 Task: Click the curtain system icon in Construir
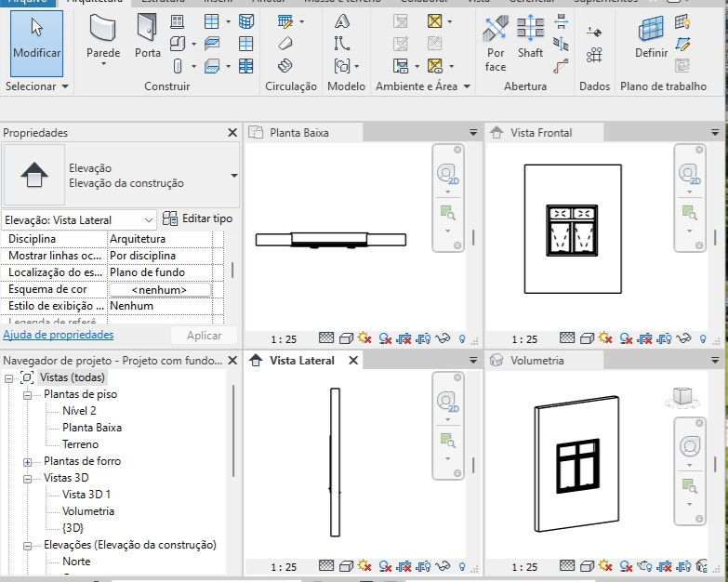click(246, 21)
